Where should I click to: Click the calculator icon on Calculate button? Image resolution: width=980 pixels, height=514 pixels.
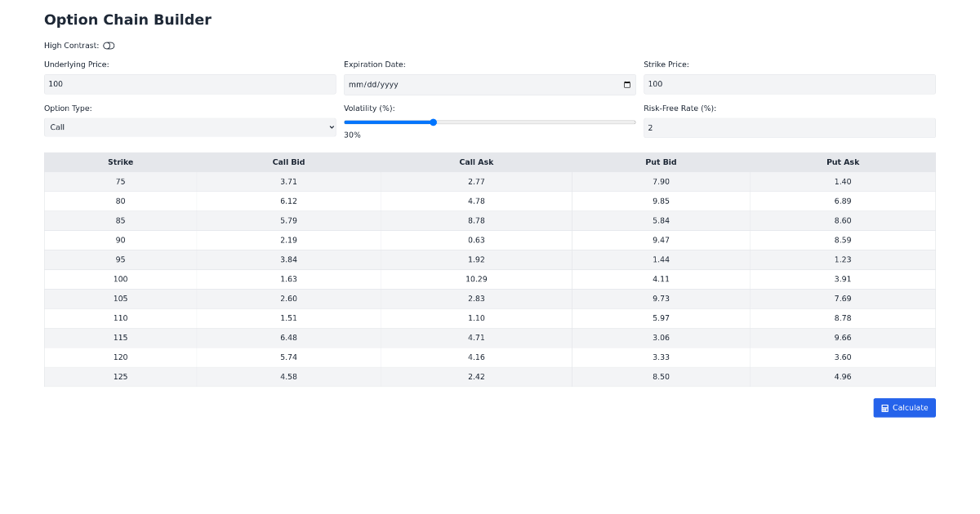884,408
